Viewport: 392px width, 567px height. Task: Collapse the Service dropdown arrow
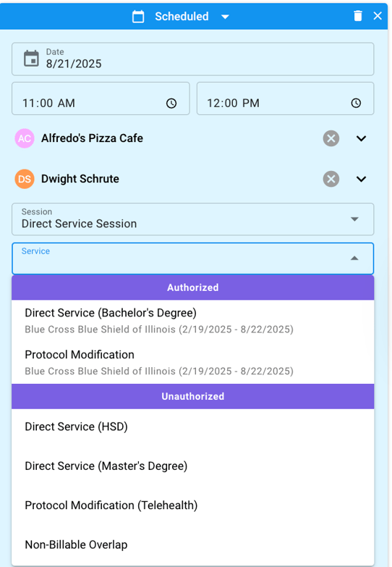coord(354,259)
